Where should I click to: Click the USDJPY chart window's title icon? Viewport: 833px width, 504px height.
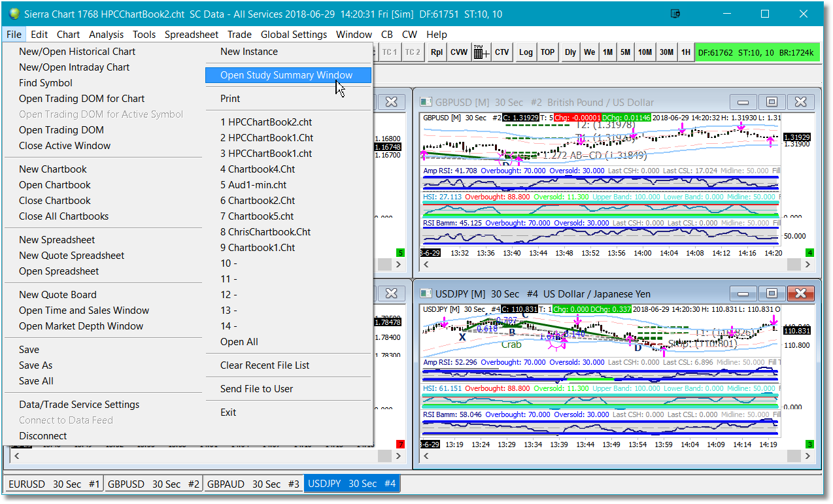pos(426,294)
